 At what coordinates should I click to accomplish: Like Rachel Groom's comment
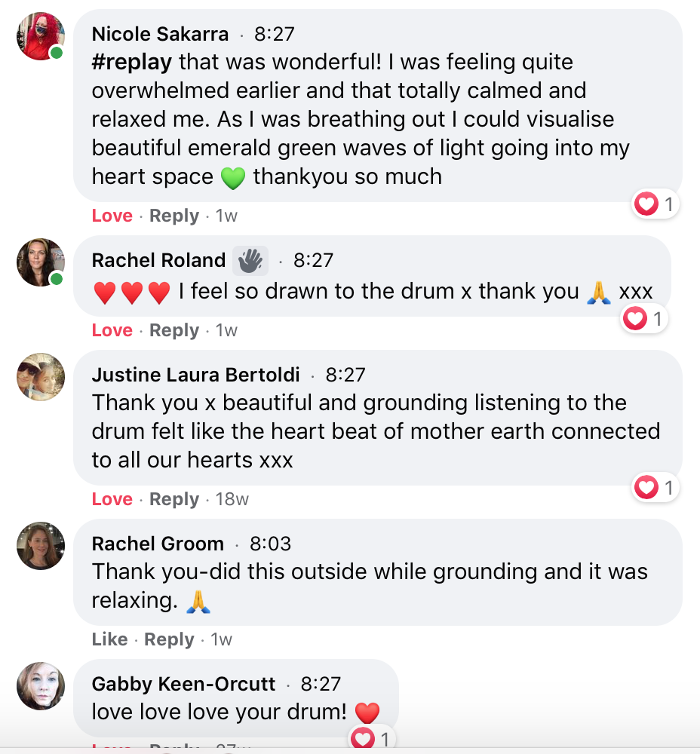pyautogui.click(x=109, y=639)
